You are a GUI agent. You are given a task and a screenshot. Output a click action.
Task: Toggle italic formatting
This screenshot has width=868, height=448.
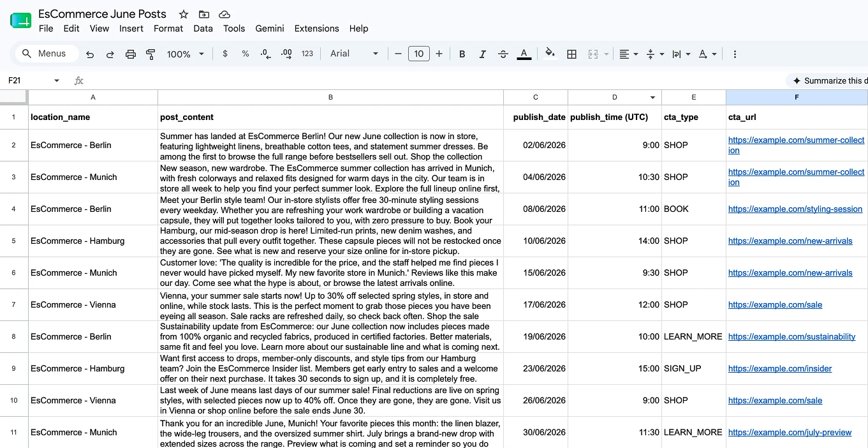coord(483,54)
